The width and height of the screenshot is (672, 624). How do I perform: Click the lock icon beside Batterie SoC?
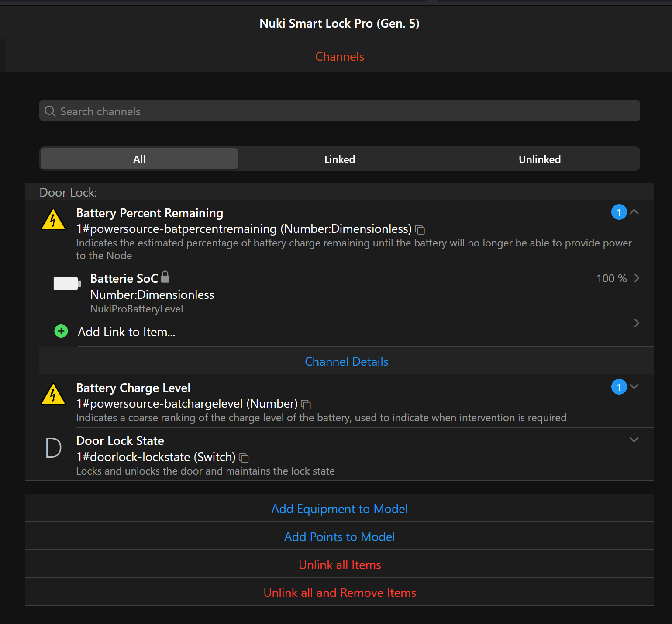[x=165, y=277]
